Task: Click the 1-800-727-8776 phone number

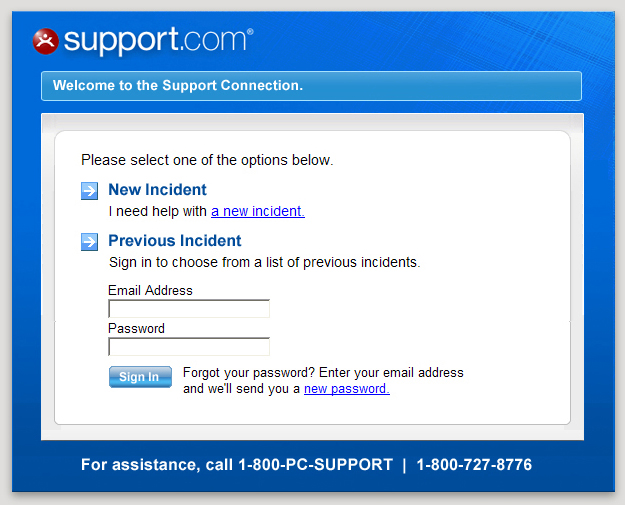Action: (x=474, y=465)
